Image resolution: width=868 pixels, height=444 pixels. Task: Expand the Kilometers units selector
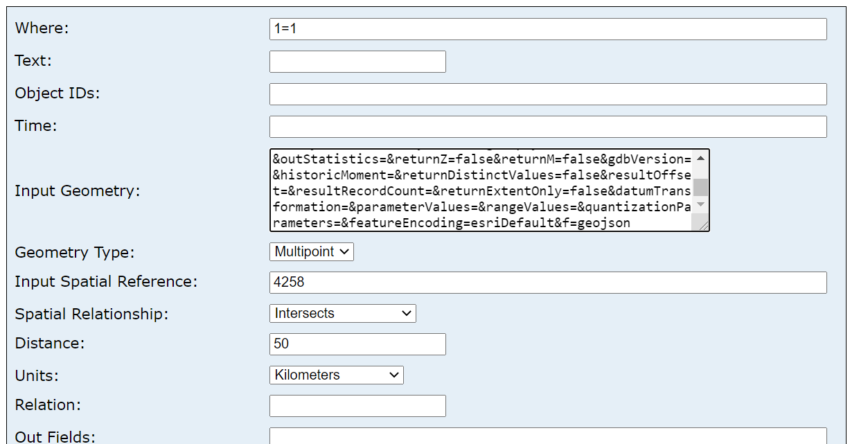(336, 375)
